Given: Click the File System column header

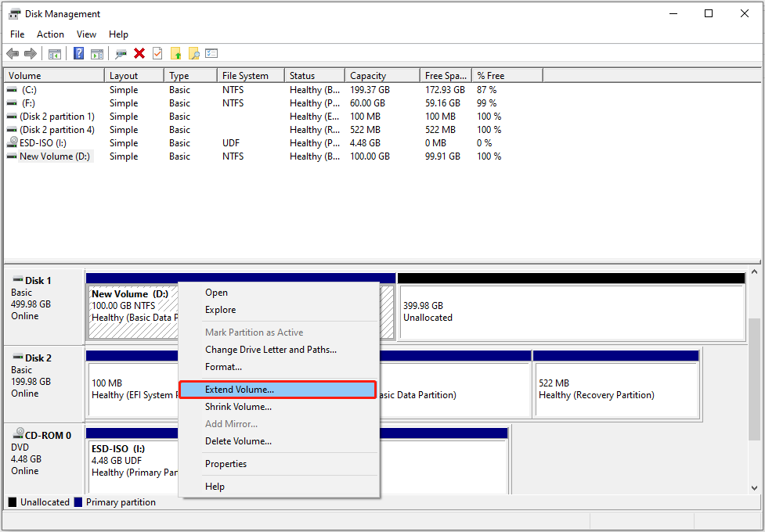Looking at the screenshot, I should click(x=245, y=76).
